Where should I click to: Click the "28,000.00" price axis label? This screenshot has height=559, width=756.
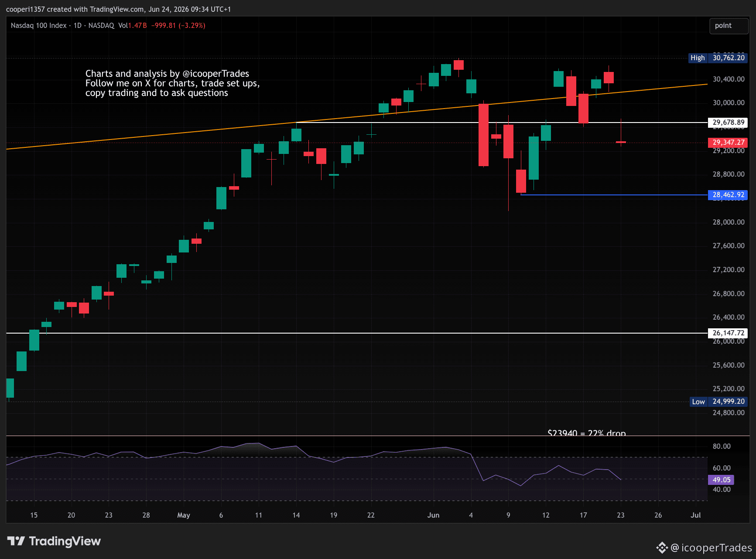click(729, 222)
